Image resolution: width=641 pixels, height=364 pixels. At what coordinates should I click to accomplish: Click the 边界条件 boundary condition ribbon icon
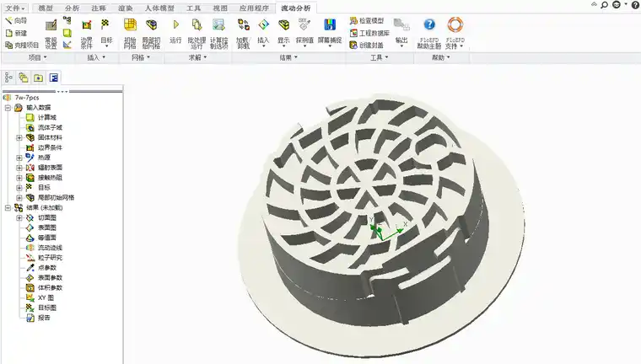pos(86,32)
